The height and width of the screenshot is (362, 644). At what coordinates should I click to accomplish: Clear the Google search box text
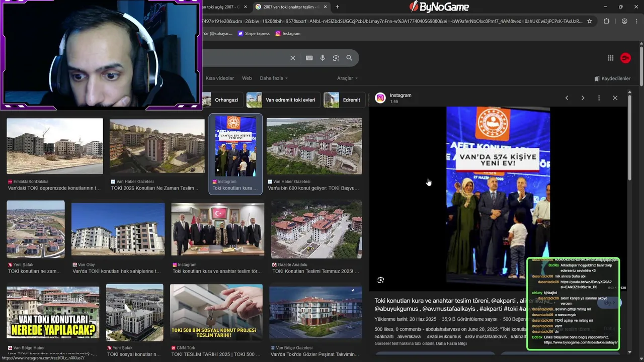point(293,58)
